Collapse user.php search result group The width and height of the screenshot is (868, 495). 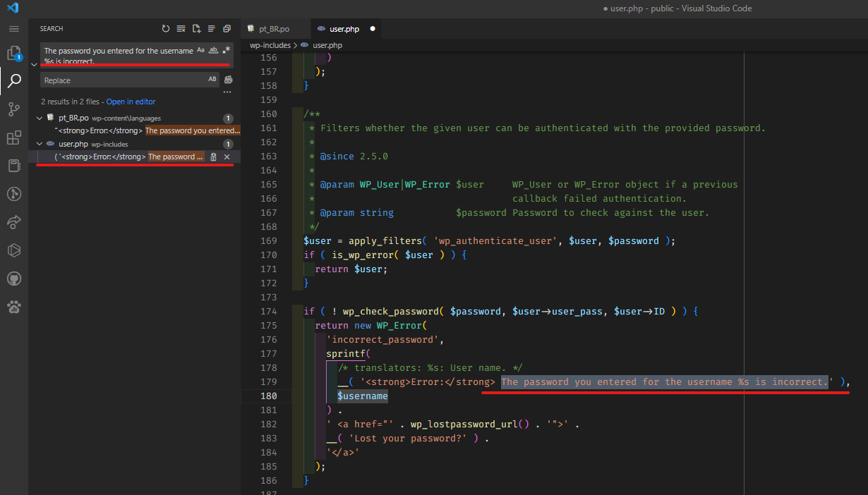40,144
